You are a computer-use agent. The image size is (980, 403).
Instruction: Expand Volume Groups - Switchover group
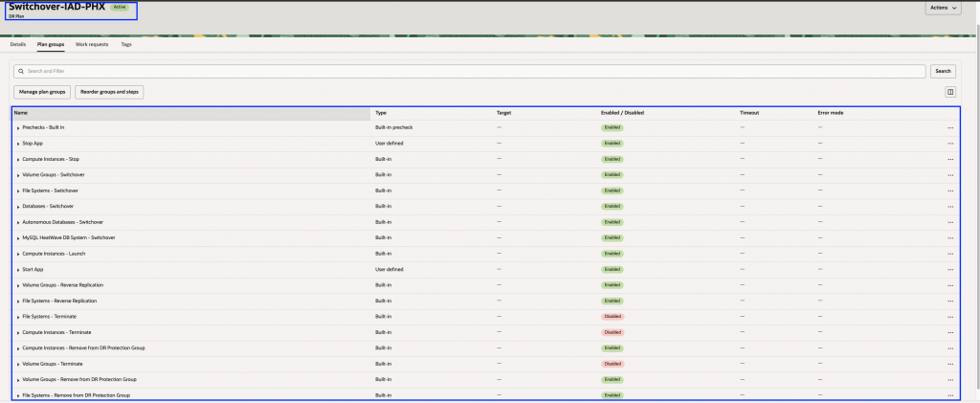tap(18, 175)
